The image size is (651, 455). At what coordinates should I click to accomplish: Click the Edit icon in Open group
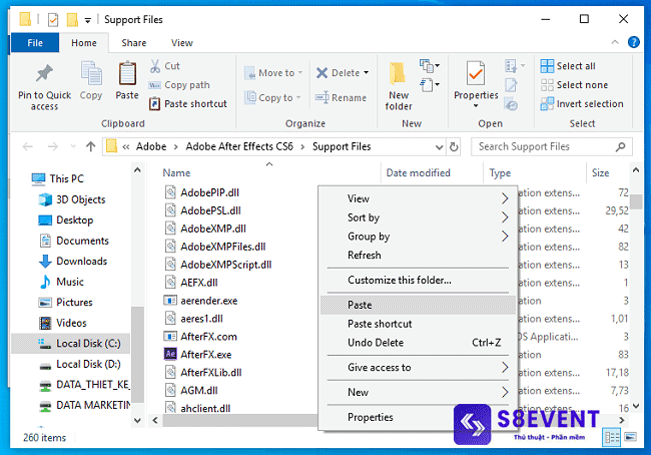coord(511,85)
